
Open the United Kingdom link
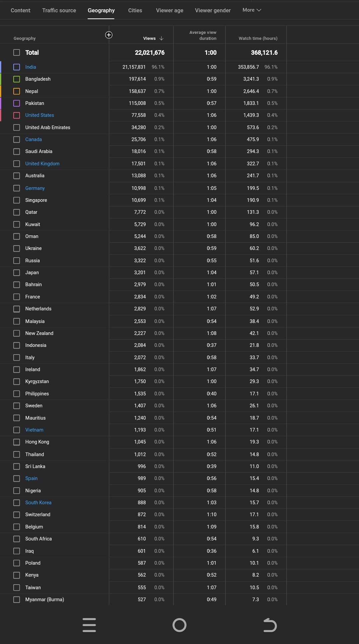pos(42,164)
